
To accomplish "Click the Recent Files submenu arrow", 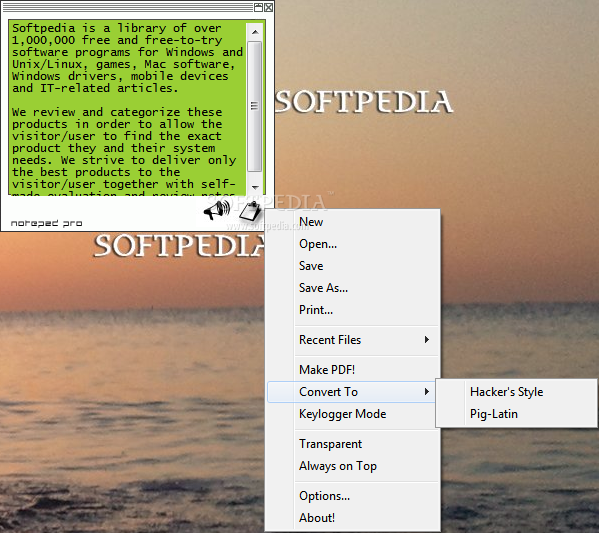I will pyautogui.click(x=427, y=340).
